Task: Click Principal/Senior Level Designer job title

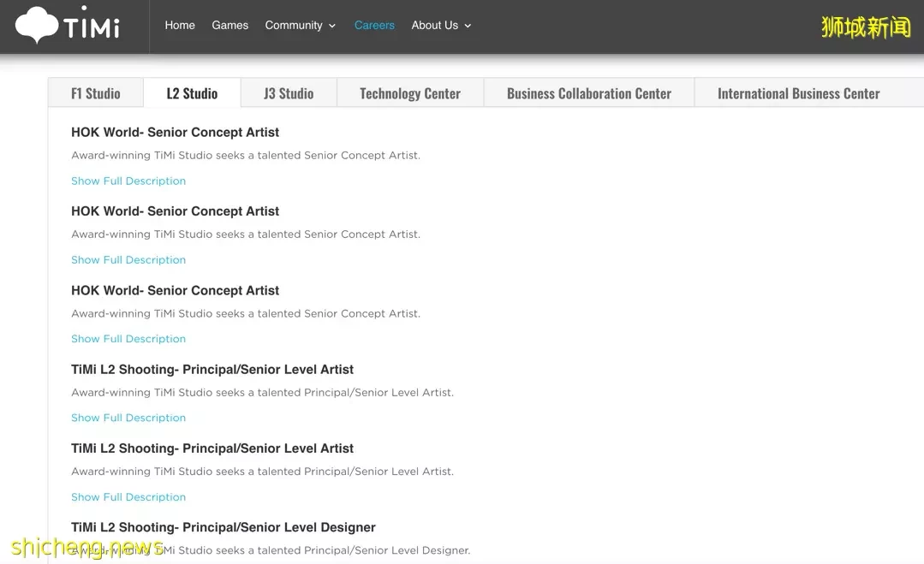Action: pyautogui.click(x=224, y=527)
